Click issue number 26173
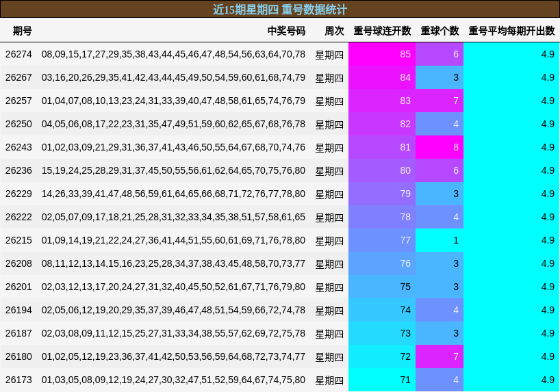Image resolution: width=560 pixels, height=392 pixels. (18, 380)
